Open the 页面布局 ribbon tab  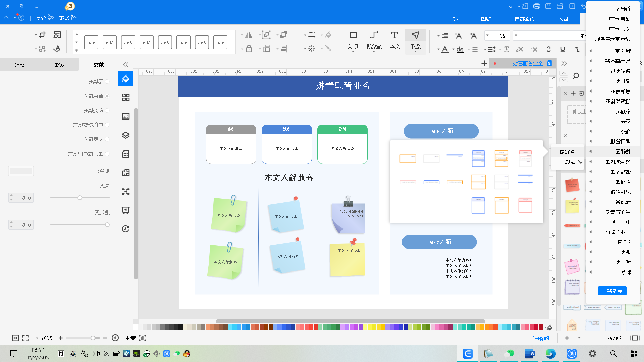pos(525,19)
